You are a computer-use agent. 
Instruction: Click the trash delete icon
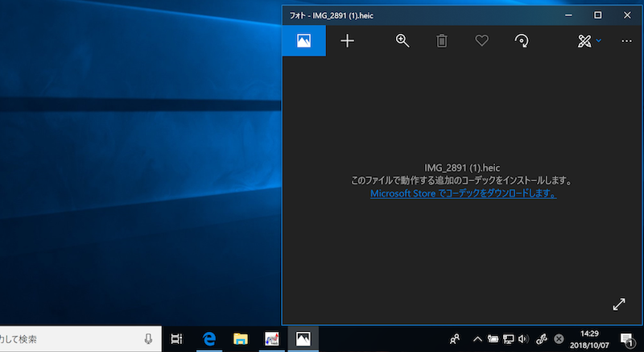(x=442, y=41)
